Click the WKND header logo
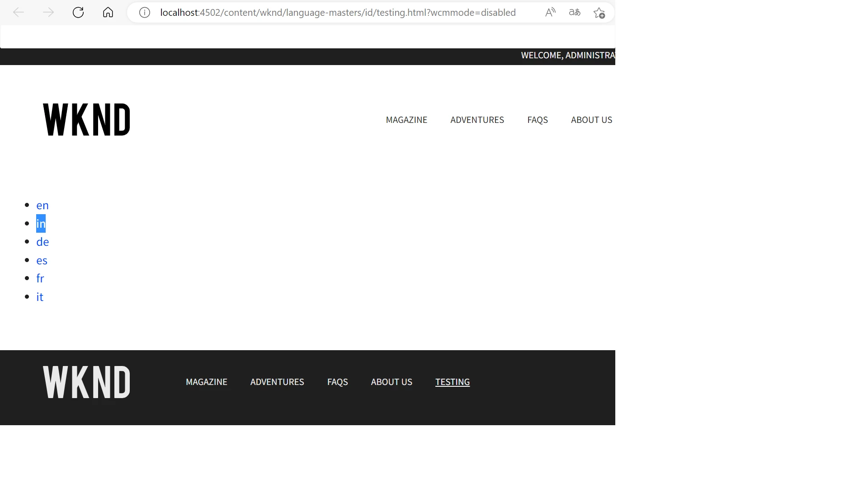This screenshot has width=868, height=488. (x=86, y=120)
